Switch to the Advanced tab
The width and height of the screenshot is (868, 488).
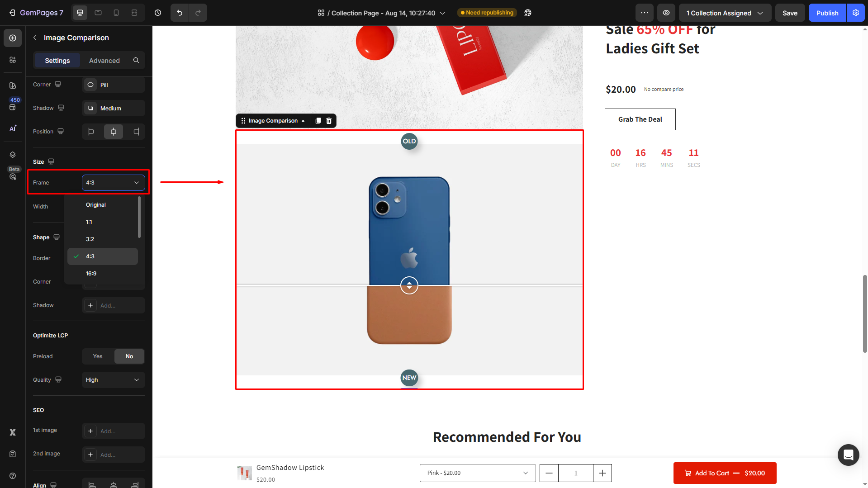click(x=104, y=61)
